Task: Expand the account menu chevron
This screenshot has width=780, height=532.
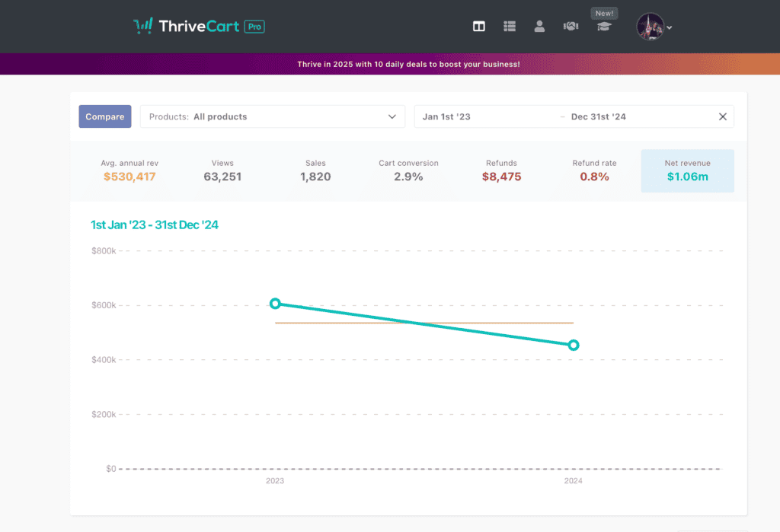Action: coord(670,28)
